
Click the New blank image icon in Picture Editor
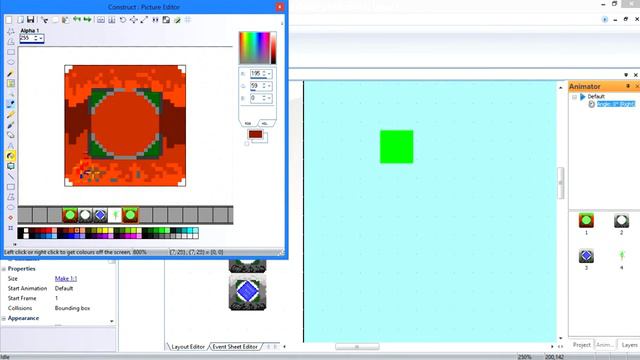click(x=9, y=20)
